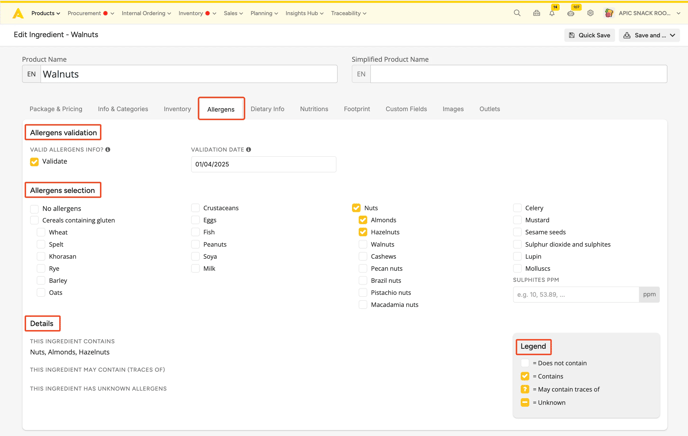Click the briefcase icon in top bar
This screenshot has width=688, height=436.
536,14
